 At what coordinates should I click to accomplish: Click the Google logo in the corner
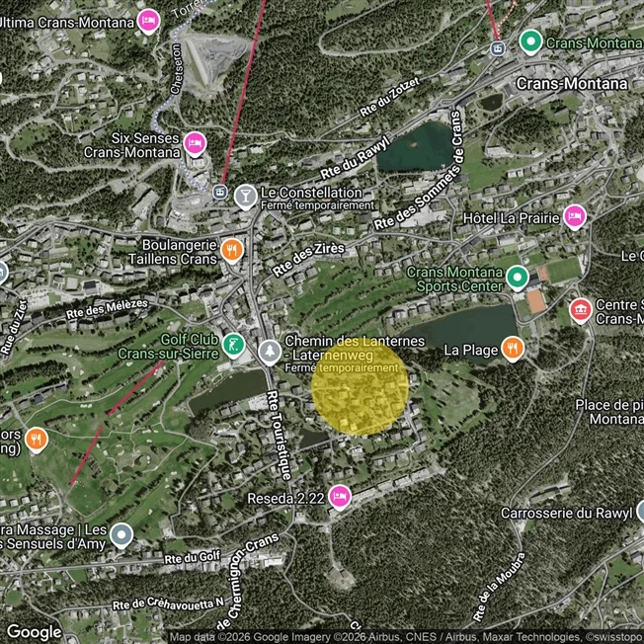[35, 632]
